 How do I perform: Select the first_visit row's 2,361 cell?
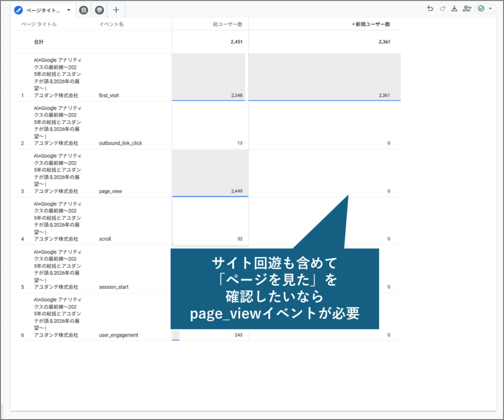pos(324,95)
